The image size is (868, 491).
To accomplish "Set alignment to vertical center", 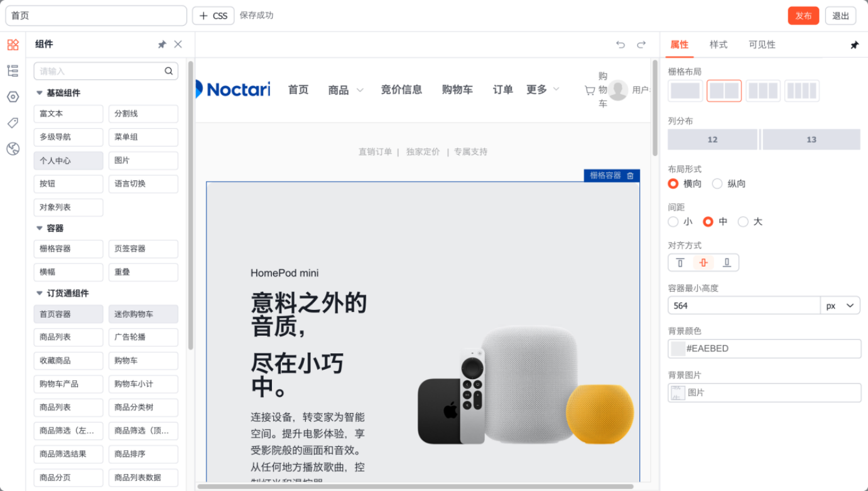I will (703, 263).
